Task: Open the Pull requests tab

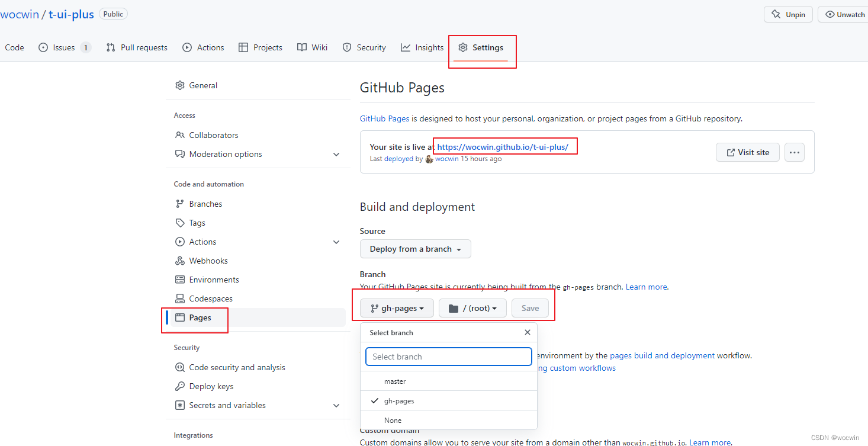Action: [137, 47]
